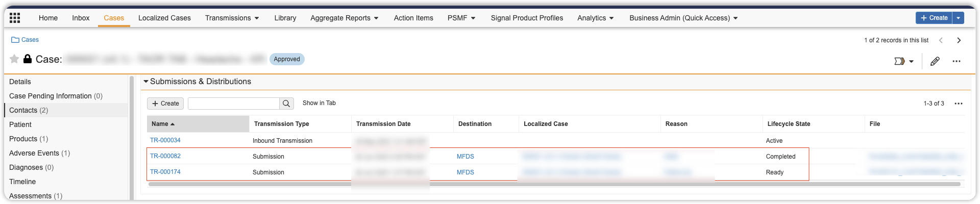Expand the Aggregate Reports menu

344,18
